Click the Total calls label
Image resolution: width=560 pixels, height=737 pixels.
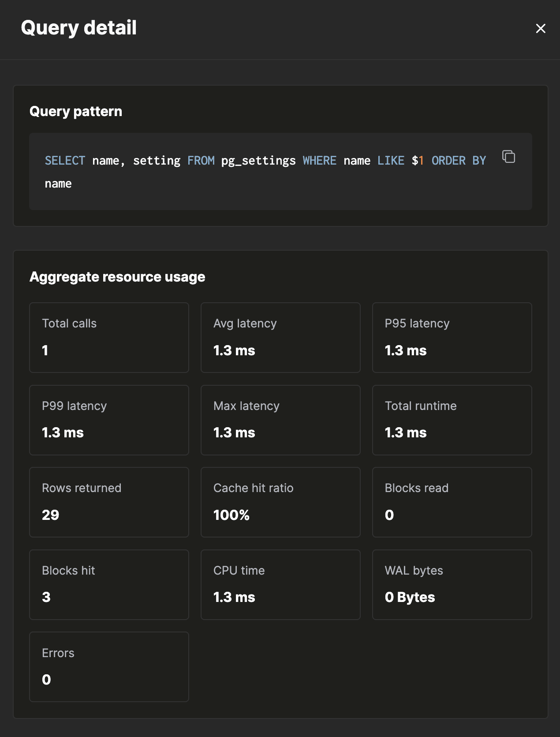coord(69,323)
